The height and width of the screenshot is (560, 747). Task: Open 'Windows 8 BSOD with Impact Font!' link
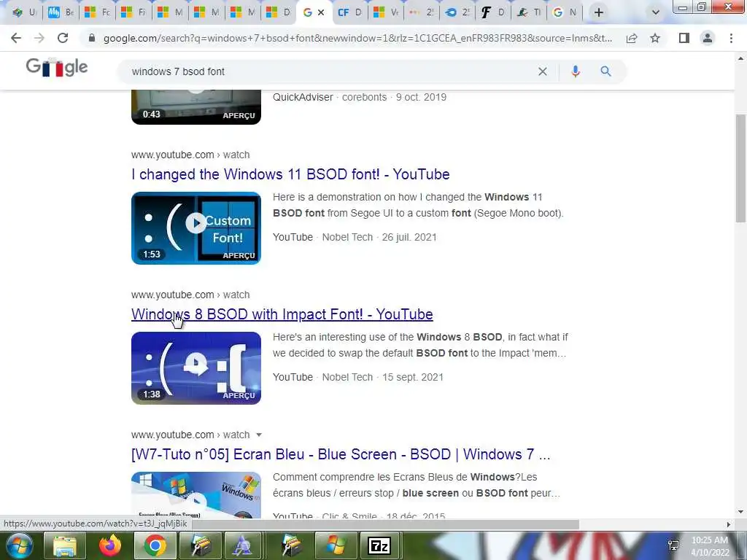point(282,314)
